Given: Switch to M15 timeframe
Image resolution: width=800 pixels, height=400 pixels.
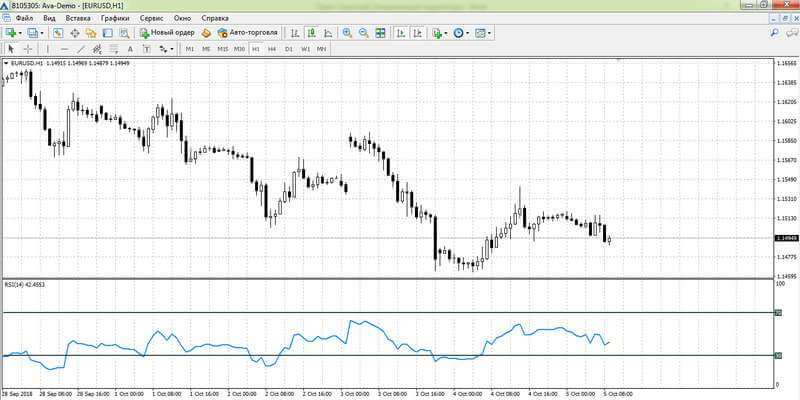Looking at the screenshot, I should (222, 49).
